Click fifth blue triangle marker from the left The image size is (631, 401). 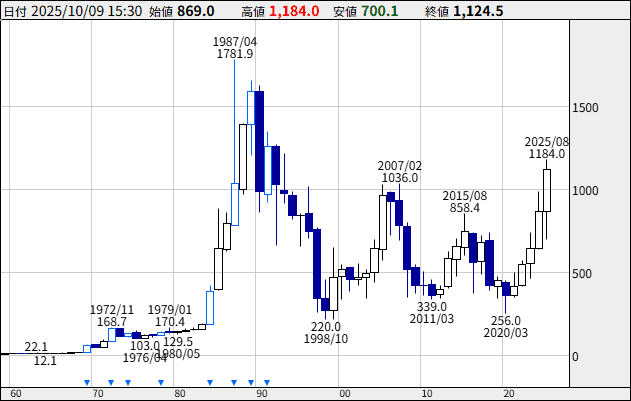pyautogui.click(x=210, y=382)
